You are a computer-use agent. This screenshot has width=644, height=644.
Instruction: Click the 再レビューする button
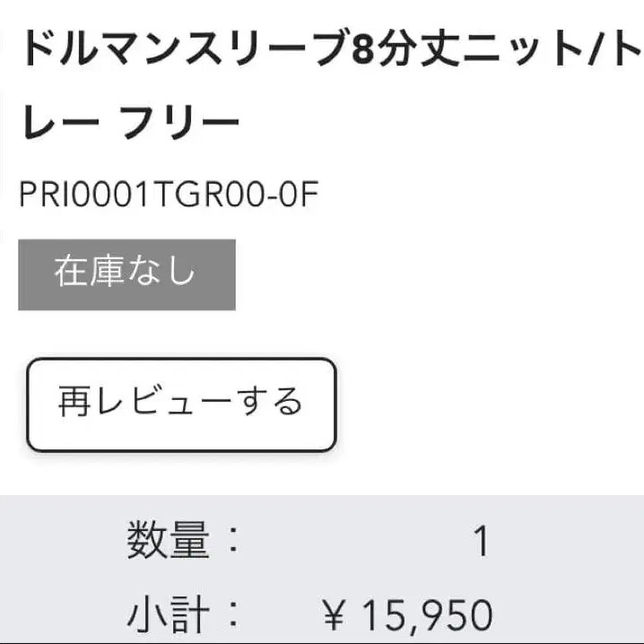(181, 404)
